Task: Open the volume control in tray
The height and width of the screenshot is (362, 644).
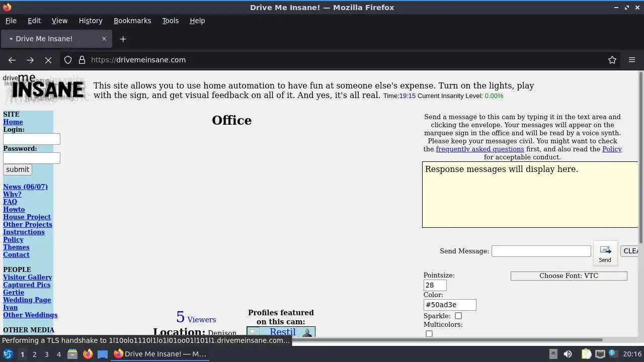Action: pyautogui.click(x=568, y=354)
